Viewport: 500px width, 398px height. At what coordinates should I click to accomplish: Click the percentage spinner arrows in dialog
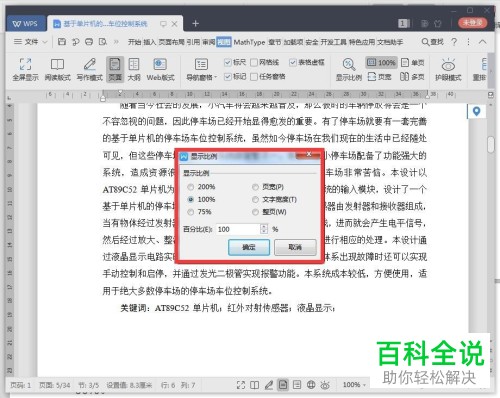coord(264,229)
